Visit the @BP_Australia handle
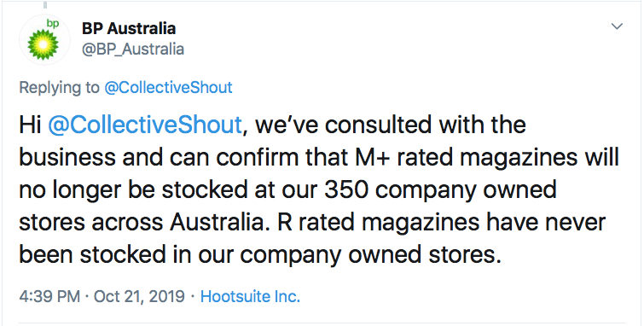 (x=133, y=49)
